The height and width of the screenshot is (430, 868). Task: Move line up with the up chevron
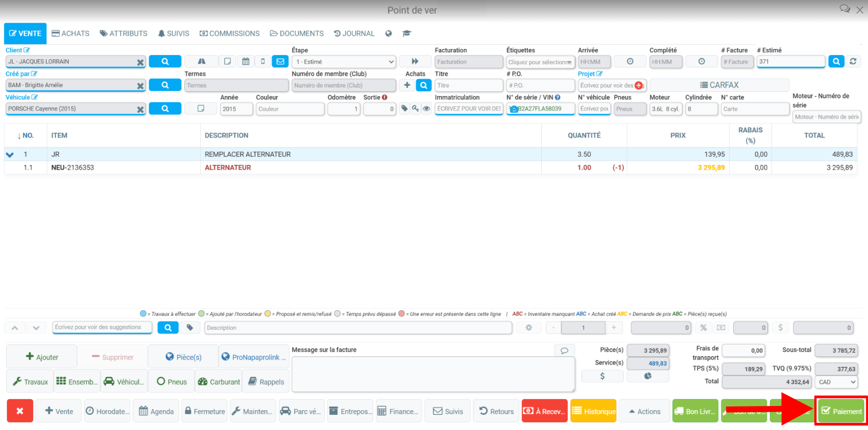click(15, 328)
